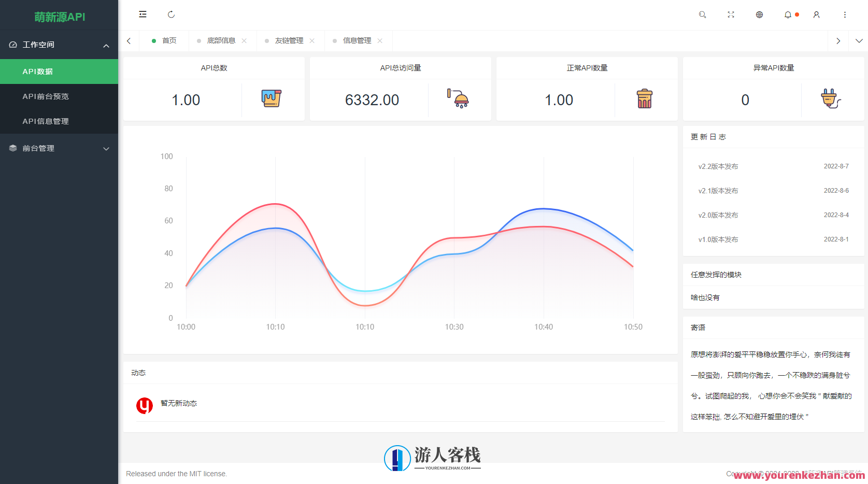Click the plug icon on 异常API数量 card
The height and width of the screenshot is (484, 868).
click(x=830, y=98)
